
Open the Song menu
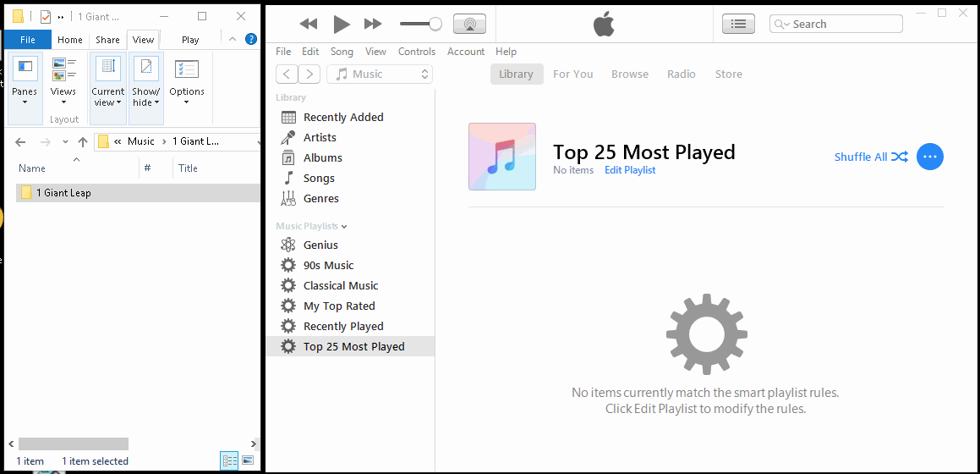pos(342,52)
